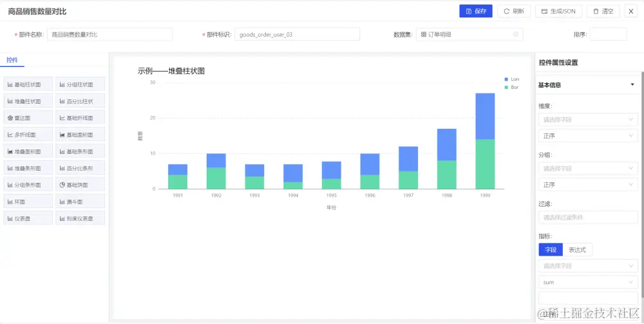Focus the 部件标识 input field

click(297, 35)
